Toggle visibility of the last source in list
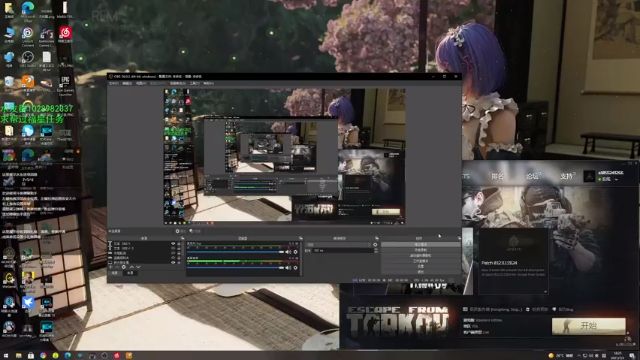640x360 pixels. [173, 262]
